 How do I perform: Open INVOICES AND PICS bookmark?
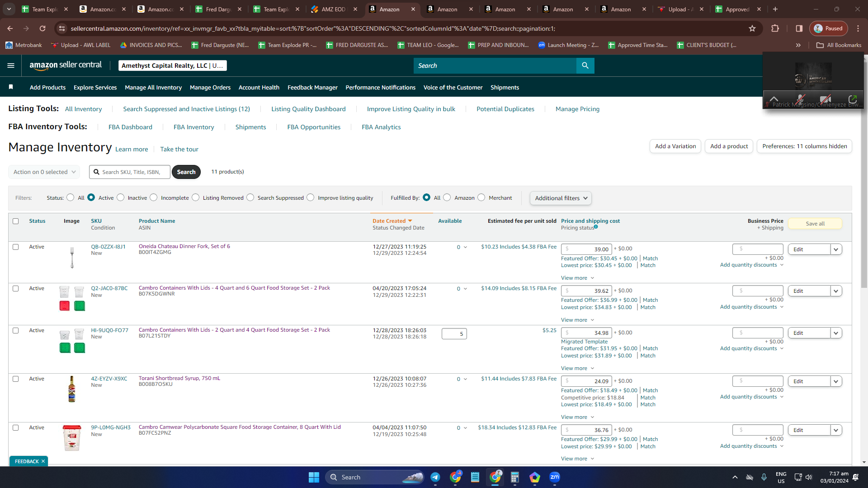151,45
